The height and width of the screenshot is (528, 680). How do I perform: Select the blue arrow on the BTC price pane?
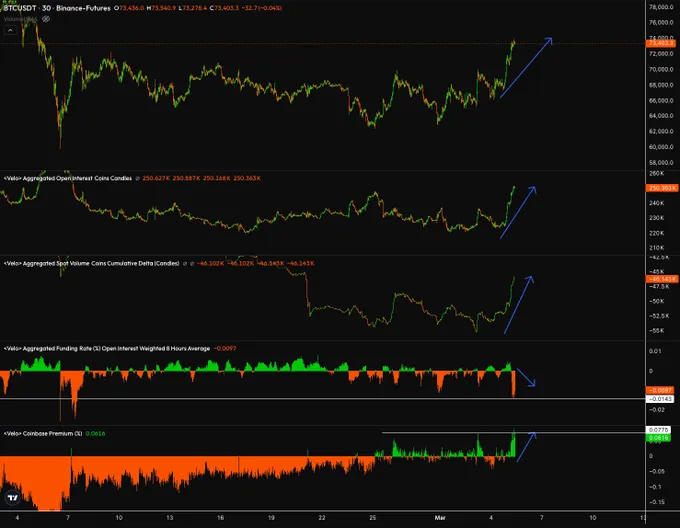click(526, 68)
